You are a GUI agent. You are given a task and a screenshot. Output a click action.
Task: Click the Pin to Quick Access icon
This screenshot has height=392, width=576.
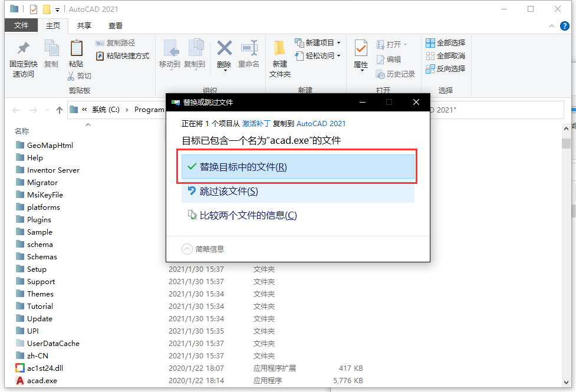(x=23, y=49)
